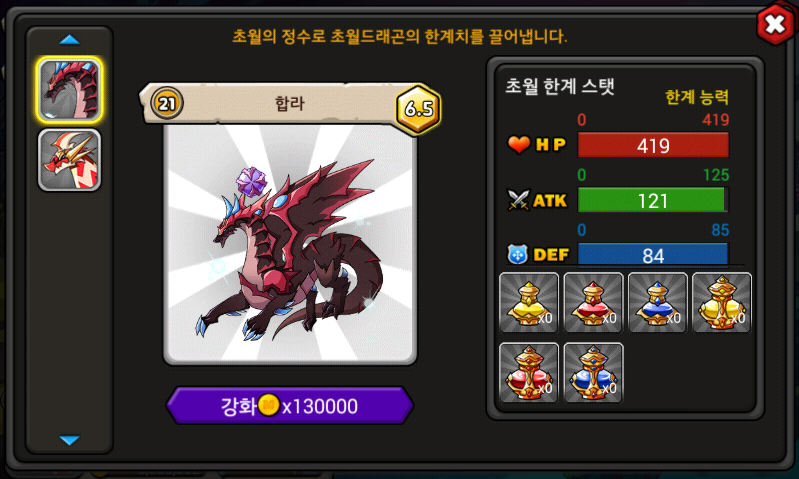Select the large red potion item
799x479 pixels.
pyautogui.click(x=529, y=372)
